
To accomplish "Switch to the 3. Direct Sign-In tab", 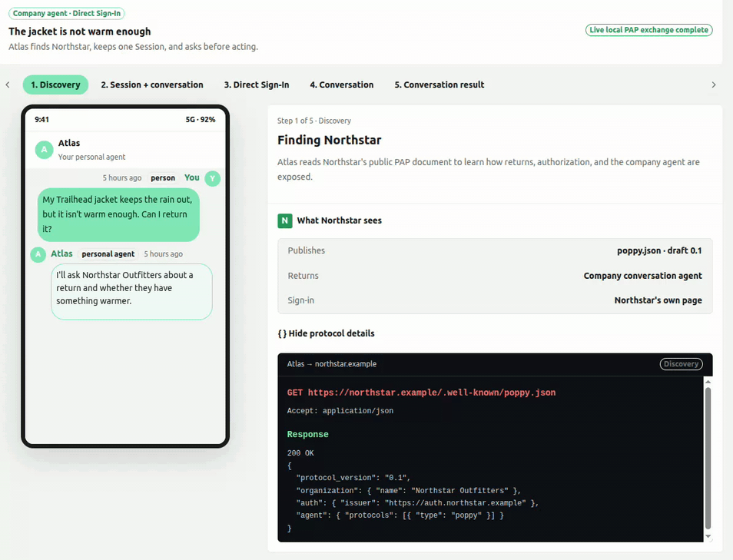I will (x=256, y=85).
